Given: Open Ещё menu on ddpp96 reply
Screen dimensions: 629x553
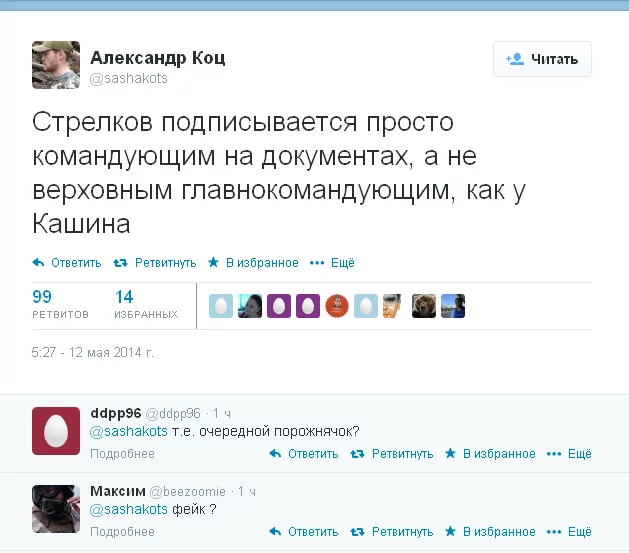Looking at the screenshot, I should (x=569, y=454).
